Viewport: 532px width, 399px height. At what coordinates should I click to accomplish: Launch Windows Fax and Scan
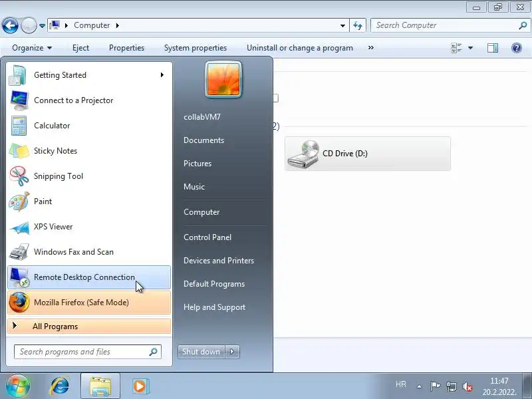89,252
